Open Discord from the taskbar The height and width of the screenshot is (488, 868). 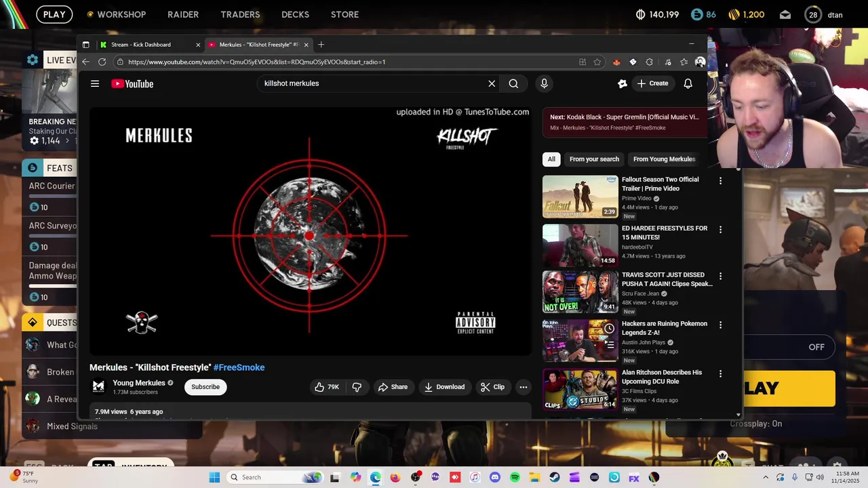(x=494, y=477)
